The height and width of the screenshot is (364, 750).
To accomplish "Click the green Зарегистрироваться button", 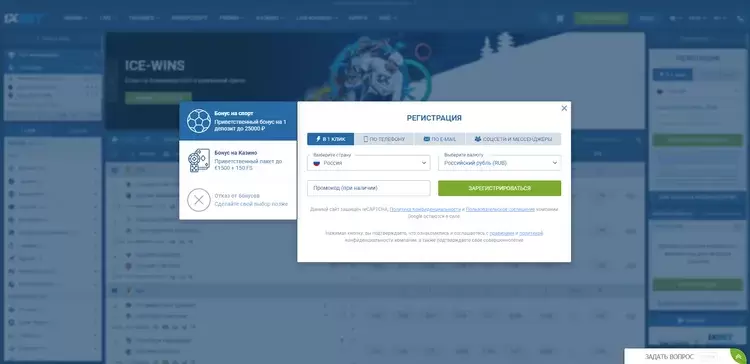I will [499, 188].
